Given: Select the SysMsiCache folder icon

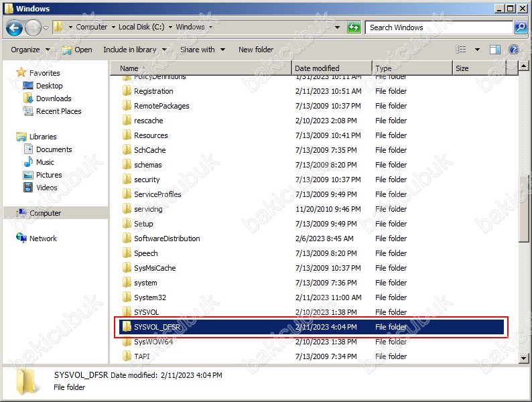Looking at the screenshot, I should [x=127, y=268].
